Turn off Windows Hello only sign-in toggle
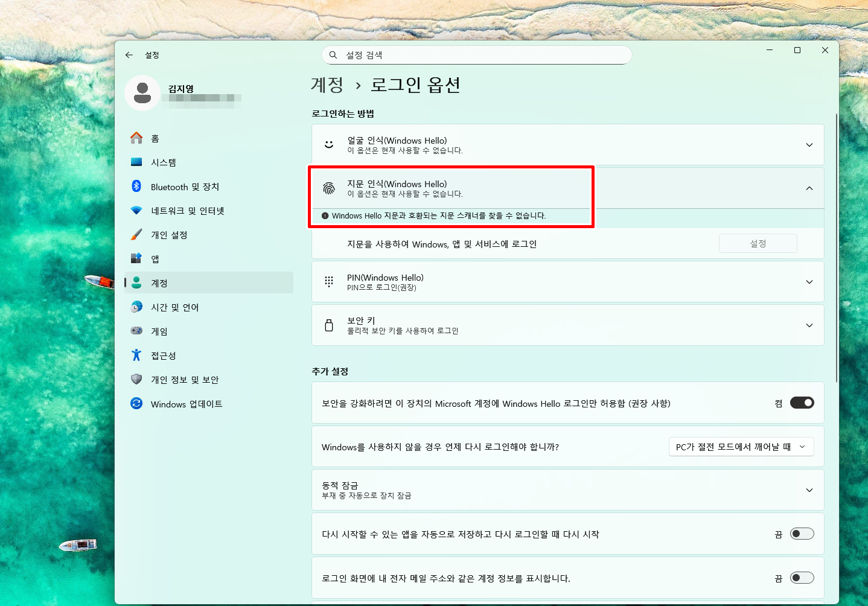This screenshot has height=606, width=868. [x=802, y=403]
